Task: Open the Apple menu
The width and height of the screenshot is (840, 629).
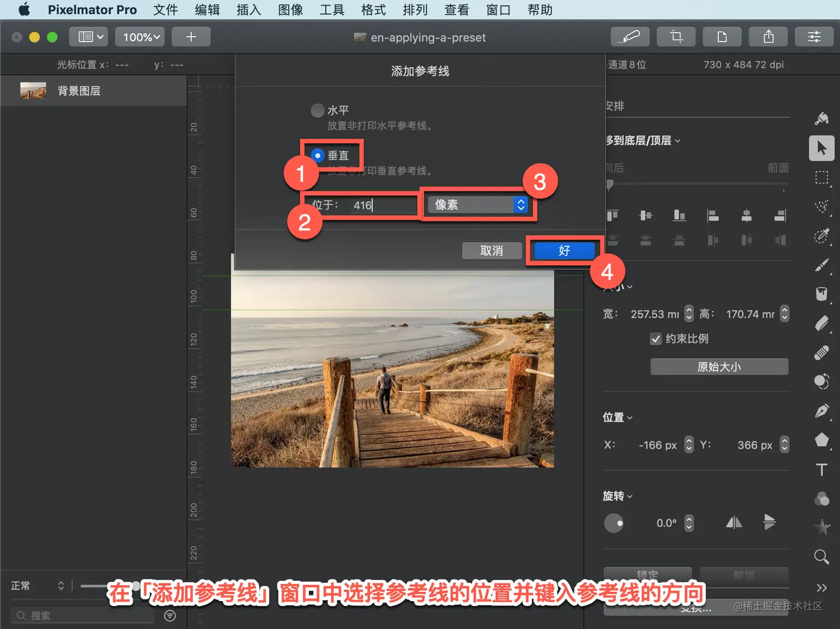Action: tap(24, 9)
